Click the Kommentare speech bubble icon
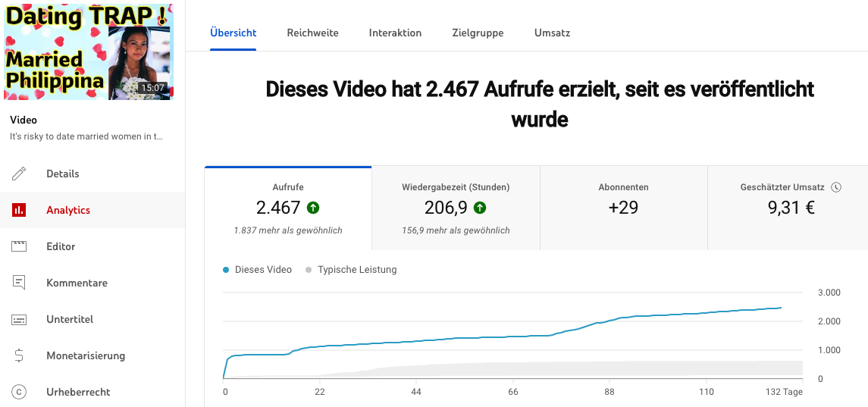Screen dimensions: 868x407 [19, 283]
